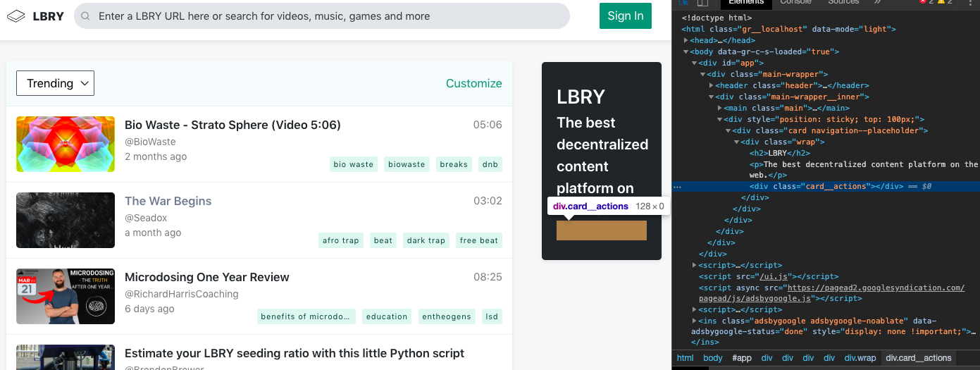
Task: Click the free beat tag
Action: (479, 240)
